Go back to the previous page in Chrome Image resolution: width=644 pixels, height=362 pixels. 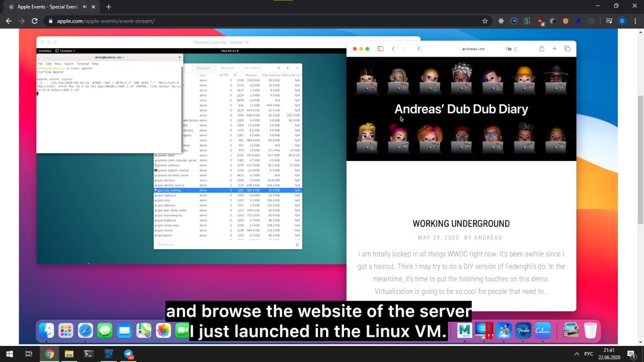pyautogui.click(x=9, y=21)
